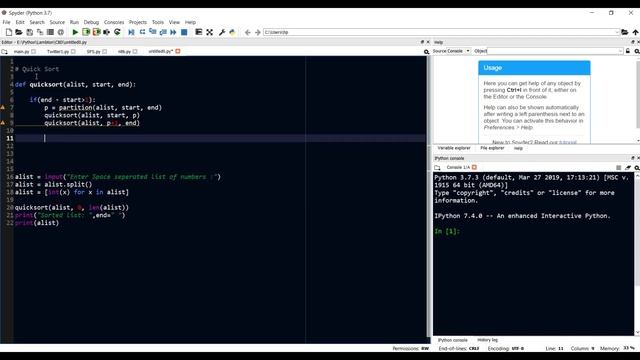Browse console tabs icon
This screenshot has height=360, width=640.
[437, 167]
